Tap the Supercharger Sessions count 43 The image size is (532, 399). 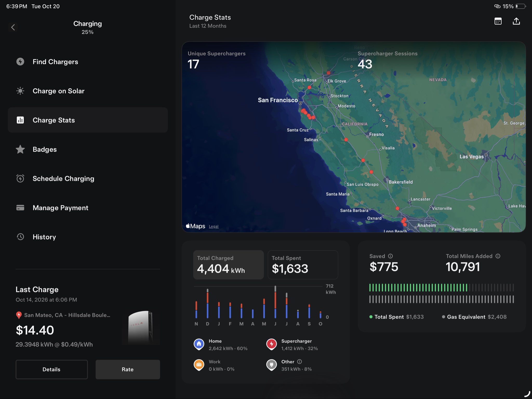pyautogui.click(x=365, y=64)
